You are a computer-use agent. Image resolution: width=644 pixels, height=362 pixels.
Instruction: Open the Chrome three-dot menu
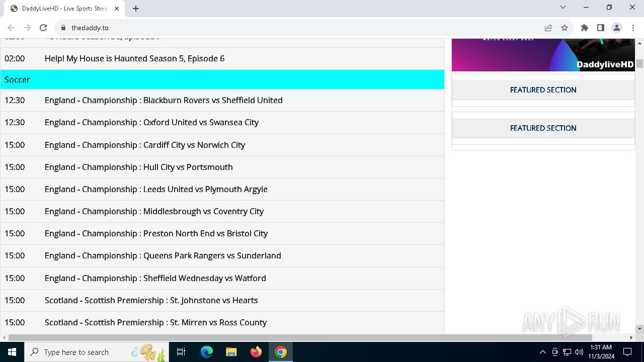point(633,28)
